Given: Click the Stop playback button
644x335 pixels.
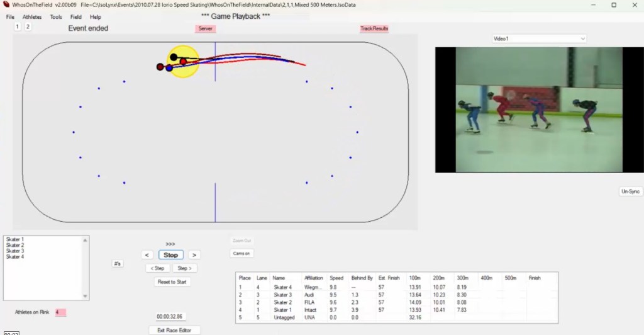Looking at the screenshot, I should click(x=170, y=255).
